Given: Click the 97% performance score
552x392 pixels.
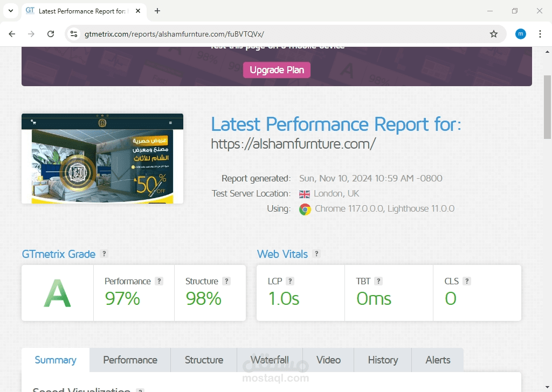Looking at the screenshot, I should pos(122,298).
